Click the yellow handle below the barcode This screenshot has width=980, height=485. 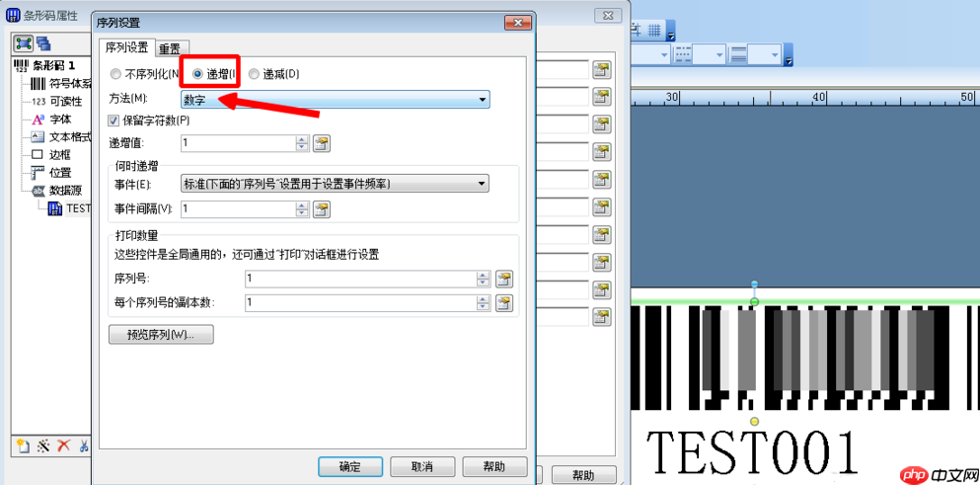click(754, 421)
